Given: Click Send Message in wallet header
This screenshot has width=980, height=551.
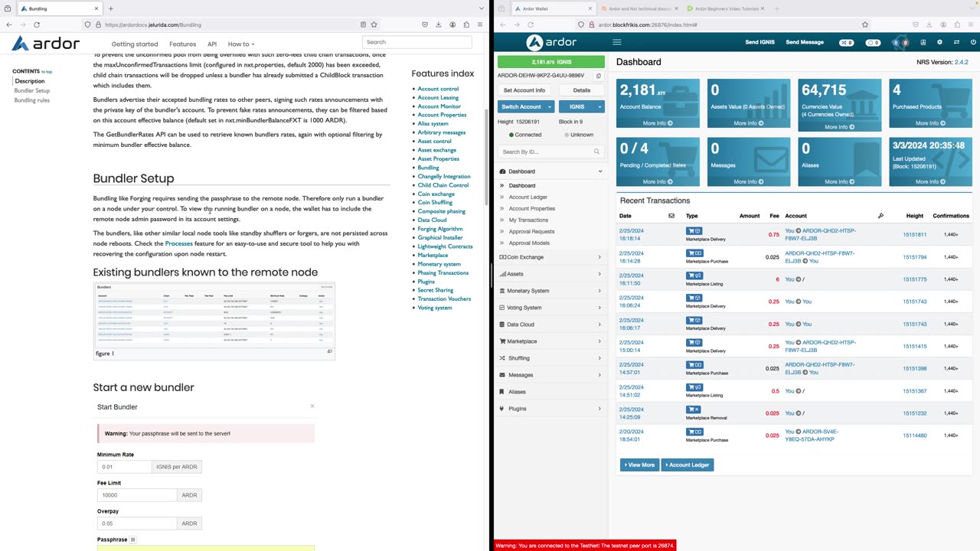Looking at the screenshot, I should (805, 42).
